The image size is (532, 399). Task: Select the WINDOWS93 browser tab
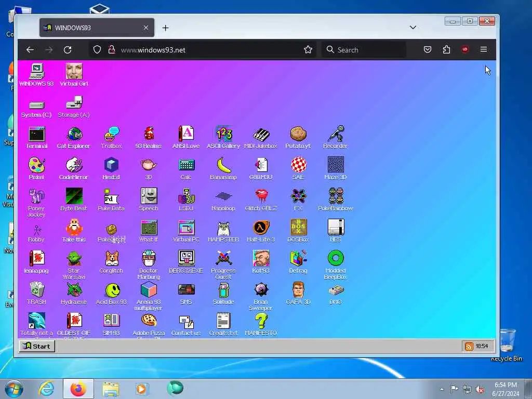[x=97, y=28]
